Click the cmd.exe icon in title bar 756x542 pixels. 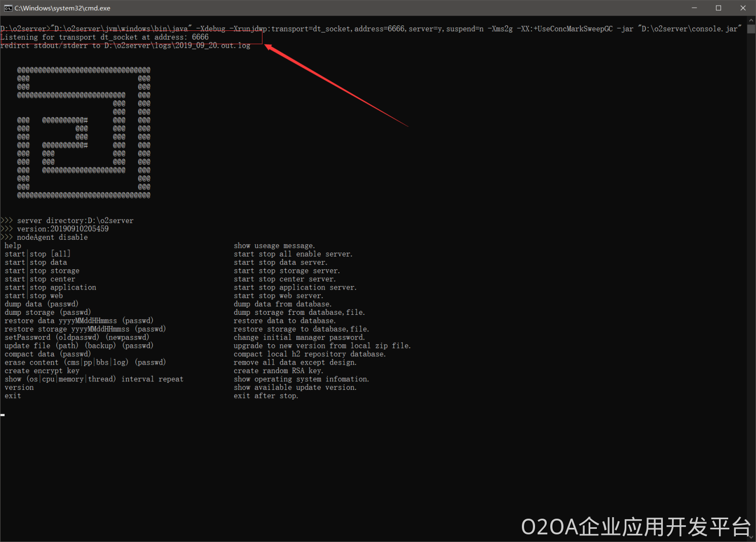coord(8,8)
